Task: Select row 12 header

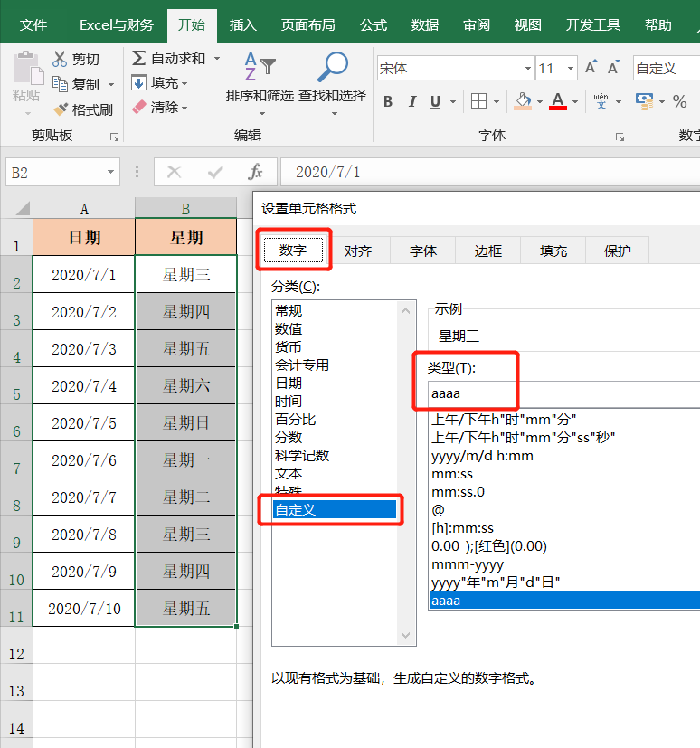Action: [x=16, y=645]
